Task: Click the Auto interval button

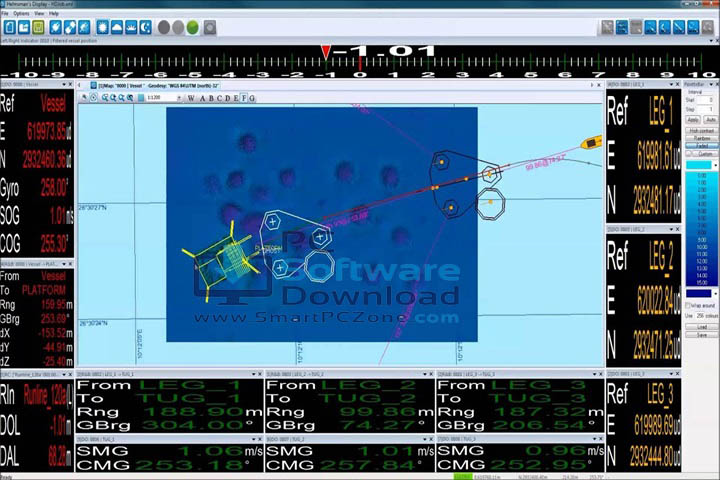Action: point(711,119)
